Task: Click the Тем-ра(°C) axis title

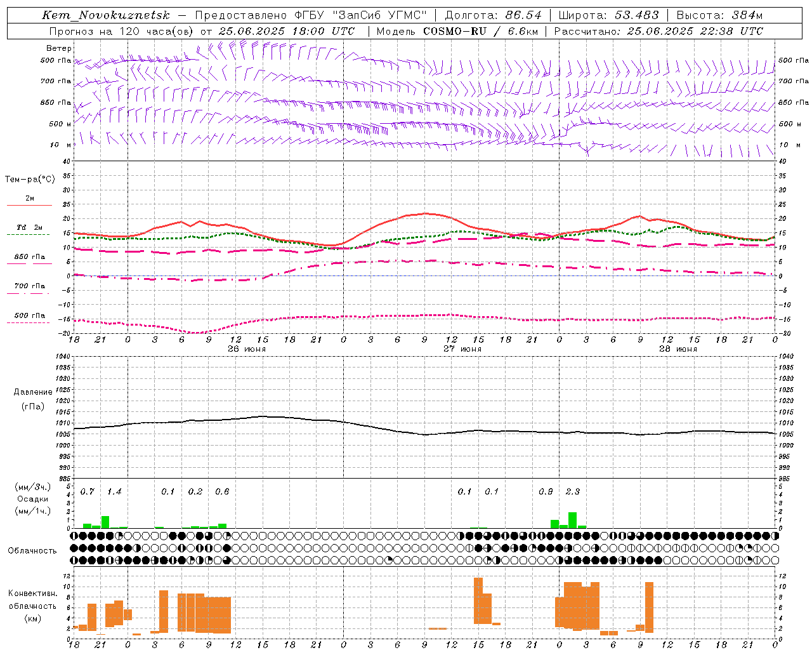Action: click(x=30, y=180)
